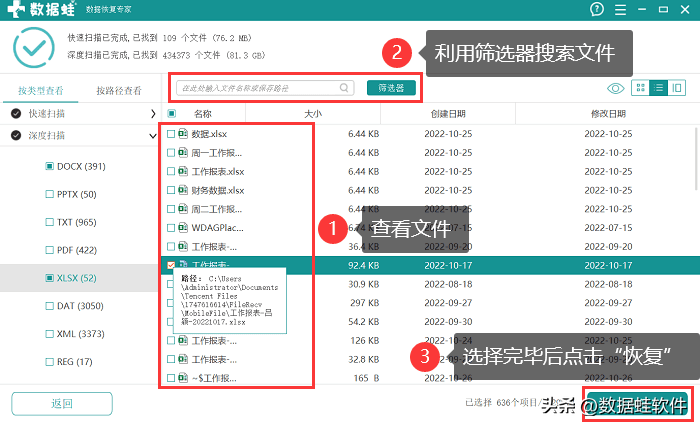
Task: Click Excel icon of ~$工作报... file
Action: tap(183, 378)
